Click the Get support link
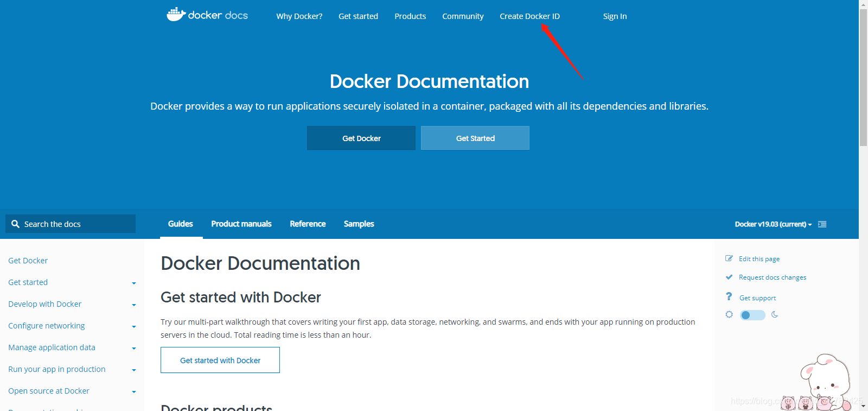 point(757,298)
